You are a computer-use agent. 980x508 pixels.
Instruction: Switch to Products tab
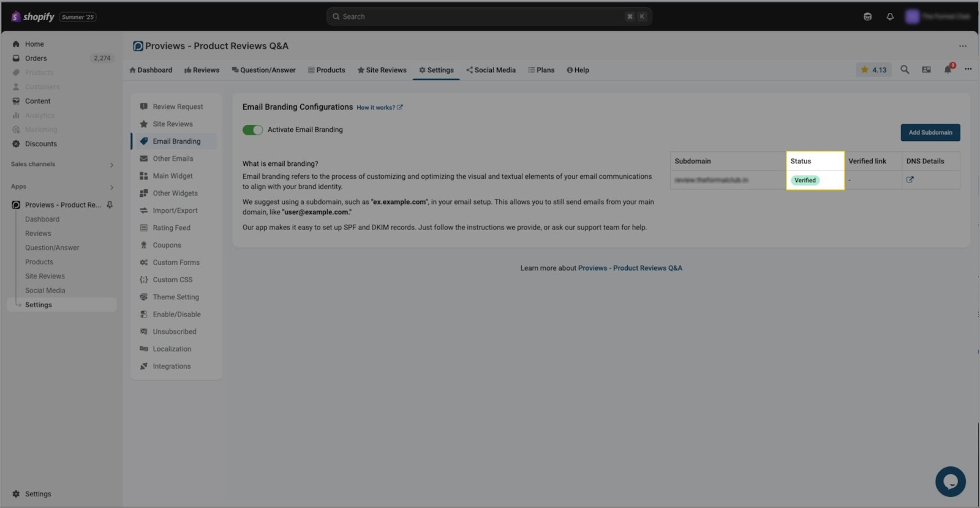pos(326,70)
